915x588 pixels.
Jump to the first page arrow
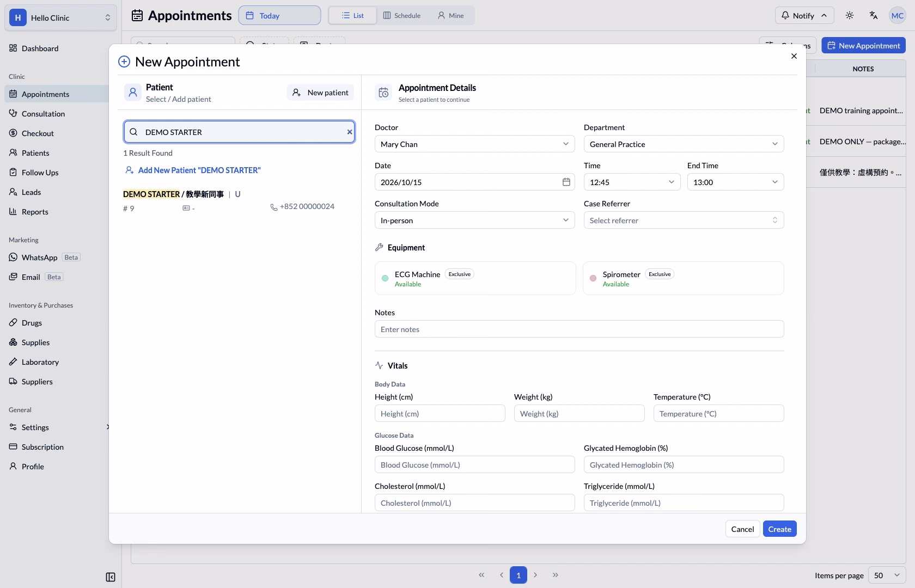(x=481, y=575)
